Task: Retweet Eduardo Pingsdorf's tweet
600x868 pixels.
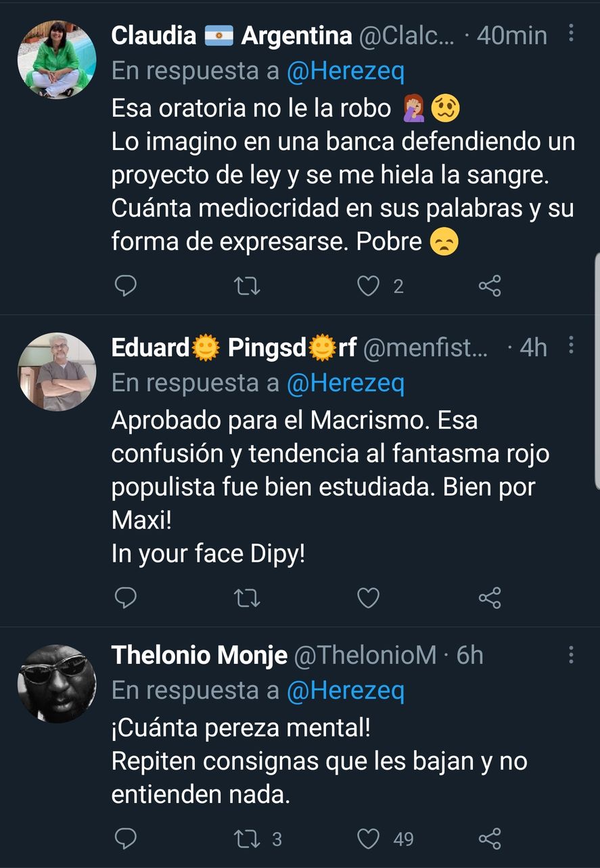Action: tap(246, 598)
